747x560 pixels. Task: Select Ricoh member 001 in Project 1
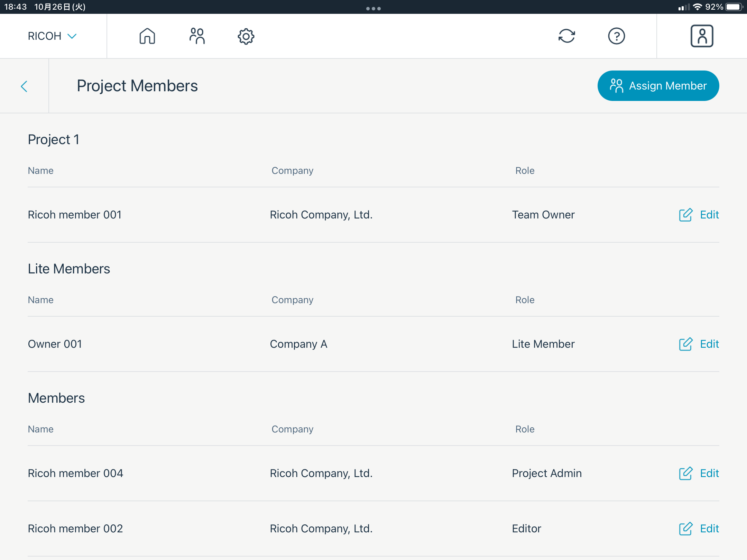[74, 214]
